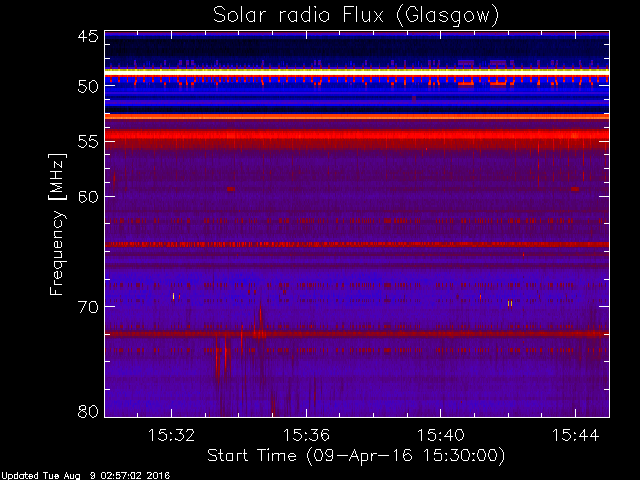Click the 15:36 time tick label
The image size is (640, 480).
(306, 435)
